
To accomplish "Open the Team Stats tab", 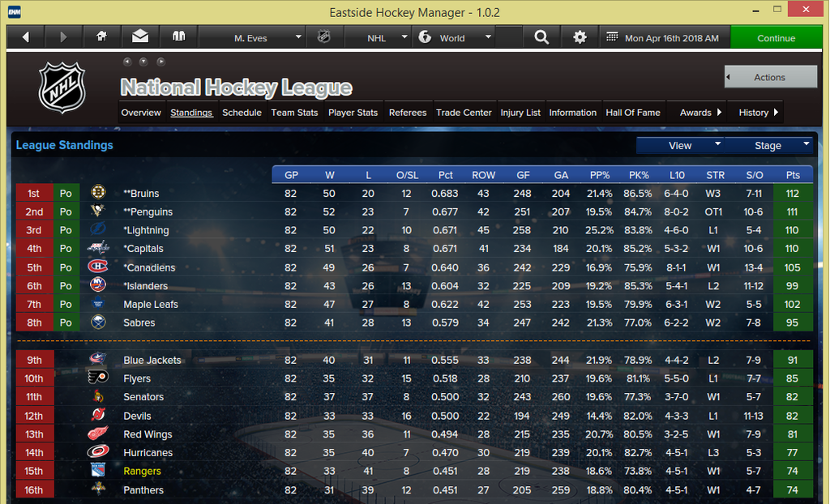I will tap(294, 113).
